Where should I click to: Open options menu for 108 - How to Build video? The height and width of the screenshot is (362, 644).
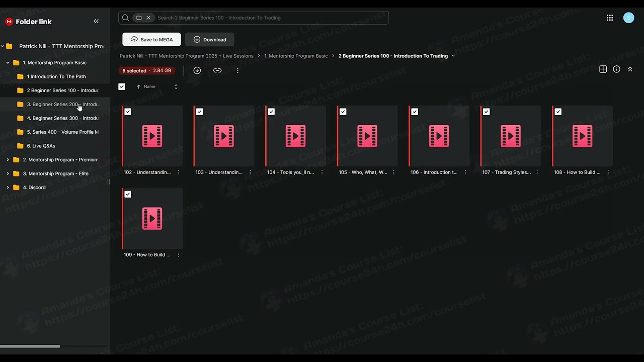(x=609, y=172)
